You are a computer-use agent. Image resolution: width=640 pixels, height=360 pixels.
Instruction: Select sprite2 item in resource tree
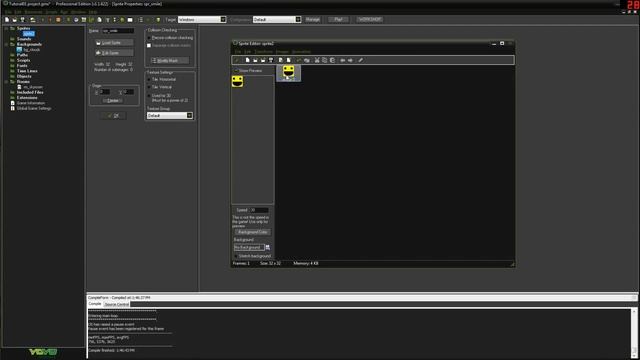[29, 34]
